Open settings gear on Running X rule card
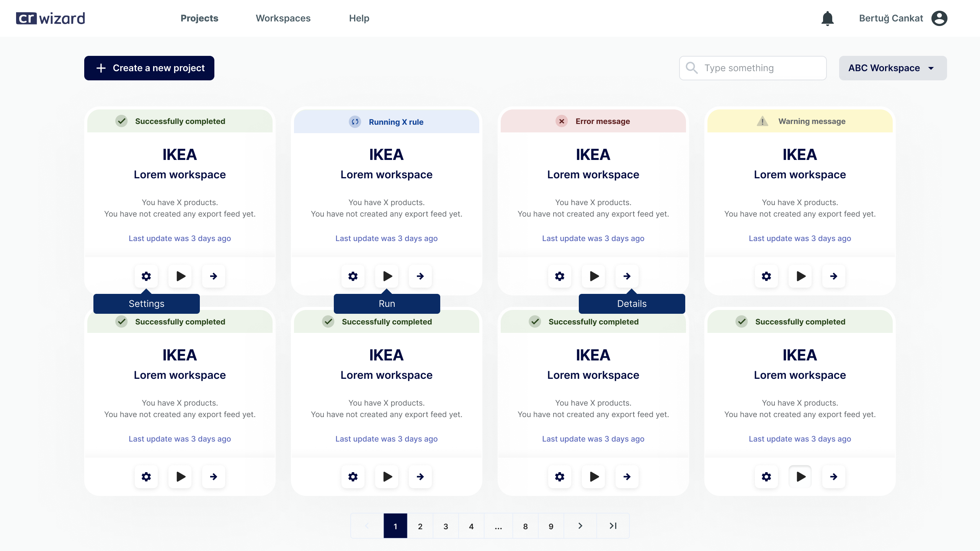The image size is (980, 551). pos(353,276)
